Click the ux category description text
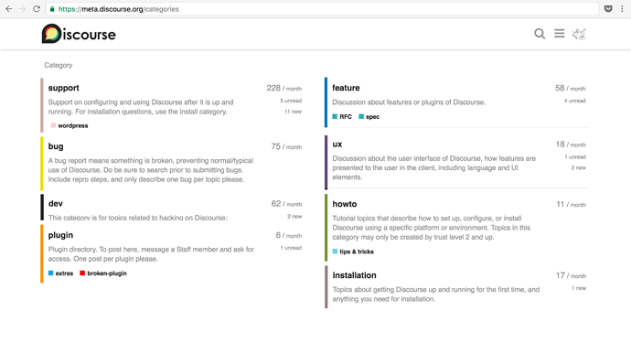 [433, 167]
